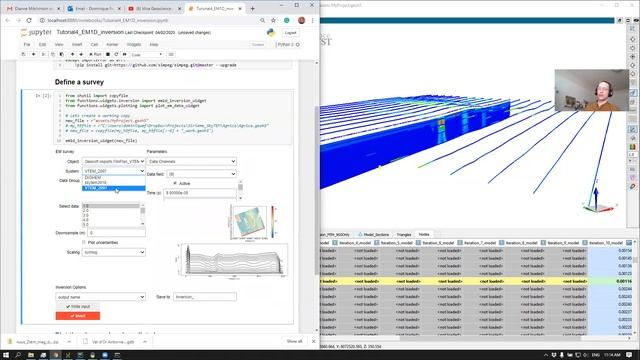Open the Chrome three-dot menu

313,20
